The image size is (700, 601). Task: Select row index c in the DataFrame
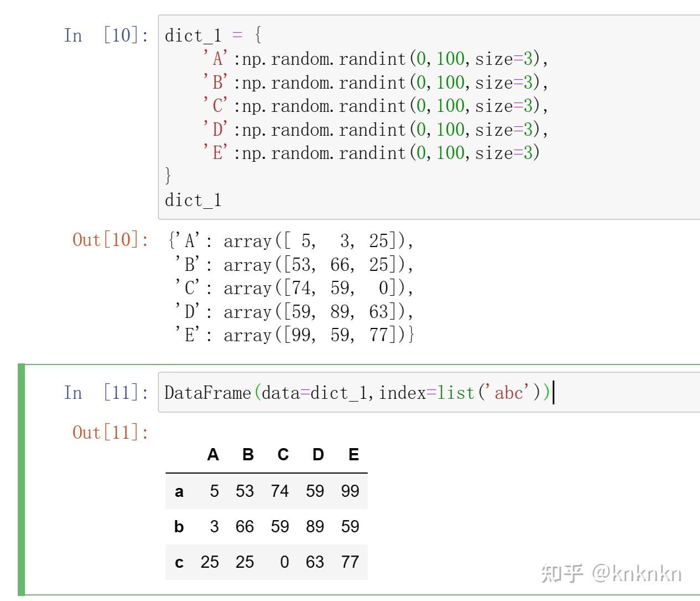(x=179, y=562)
